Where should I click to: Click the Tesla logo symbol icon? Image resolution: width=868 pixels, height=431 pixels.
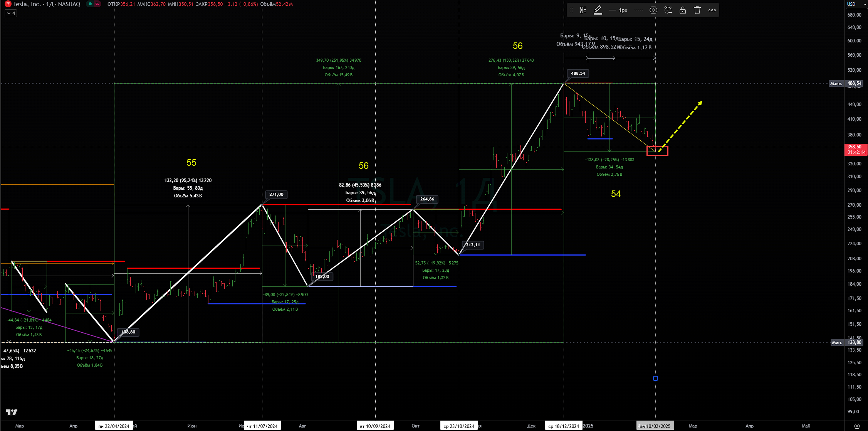tap(8, 4)
